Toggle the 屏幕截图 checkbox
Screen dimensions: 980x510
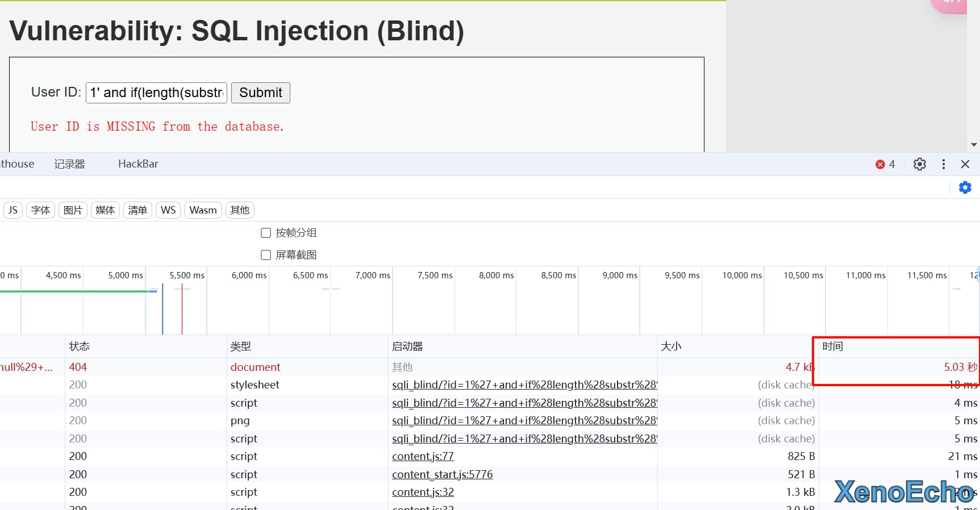266,255
